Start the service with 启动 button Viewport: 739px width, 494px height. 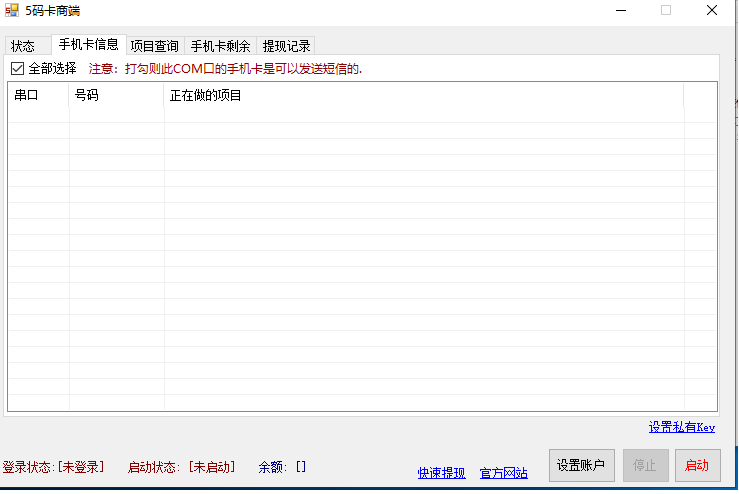pos(698,465)
